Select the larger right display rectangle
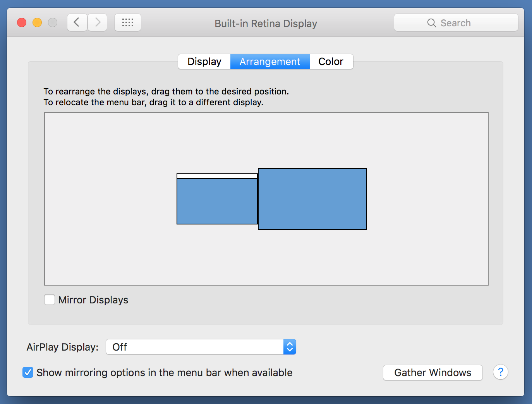Viewport: 532px width, 404px height. pos(312,199)
